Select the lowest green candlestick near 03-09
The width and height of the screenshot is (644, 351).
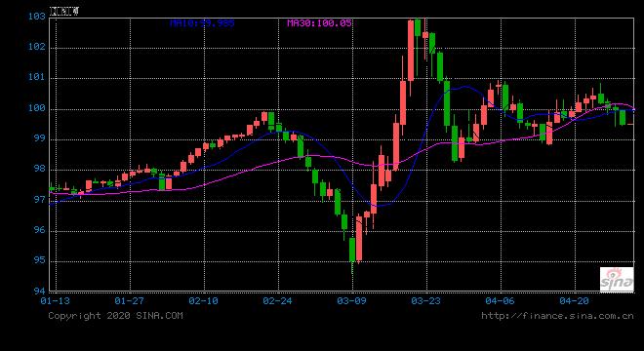pos(352,250)
